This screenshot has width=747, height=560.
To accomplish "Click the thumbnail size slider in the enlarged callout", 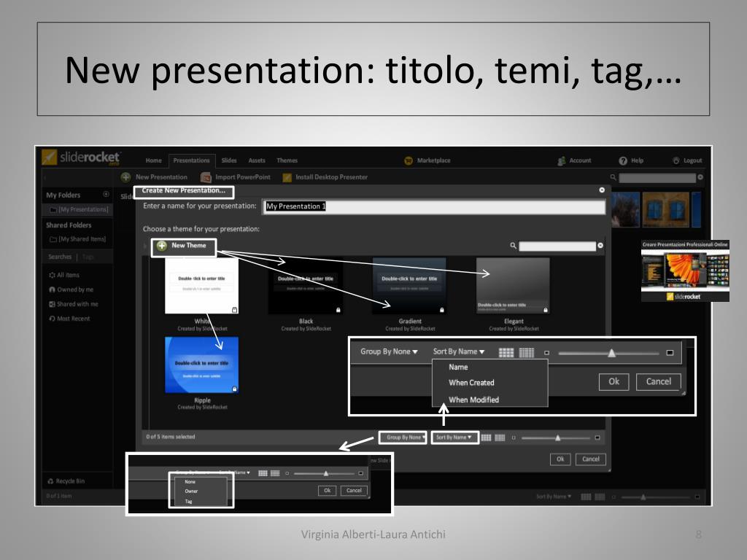I will [608, 354].
